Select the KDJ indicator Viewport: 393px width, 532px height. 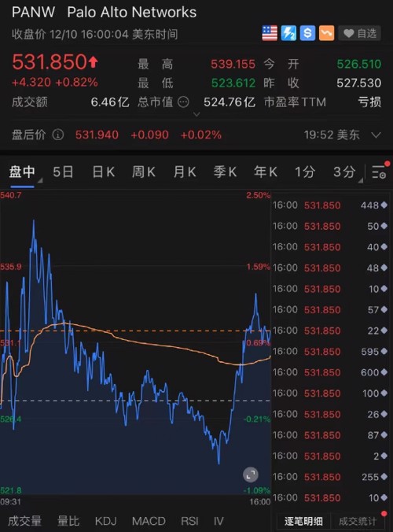click(x=105, y=521)
